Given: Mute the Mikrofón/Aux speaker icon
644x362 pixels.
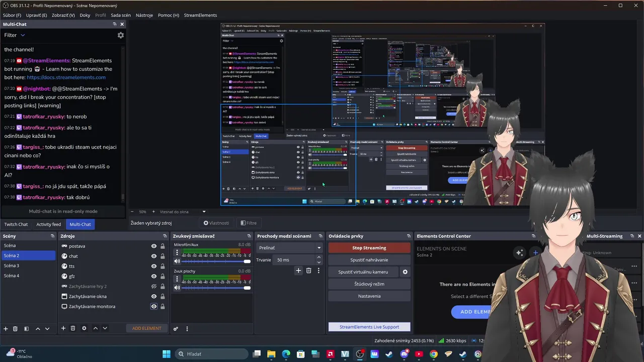Looking at the screenshot, I should pos(177,261).
